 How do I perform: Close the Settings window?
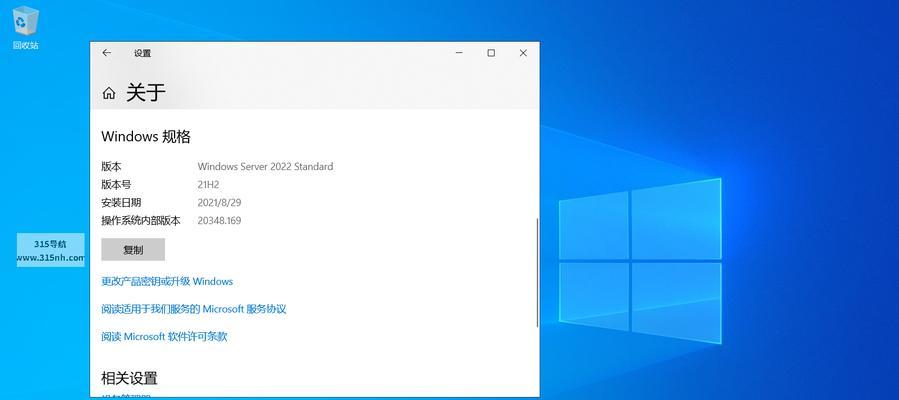tap(523, 53)
